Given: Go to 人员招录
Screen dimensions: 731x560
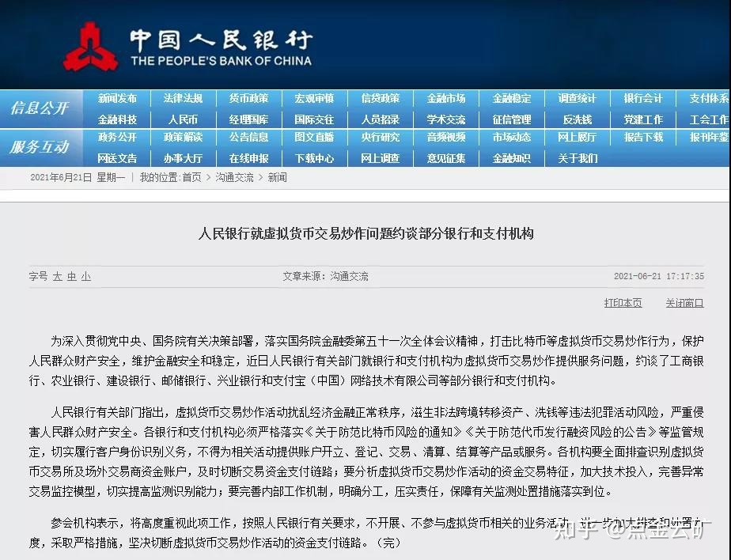Looking at the screenshot, I should point(380,120).
